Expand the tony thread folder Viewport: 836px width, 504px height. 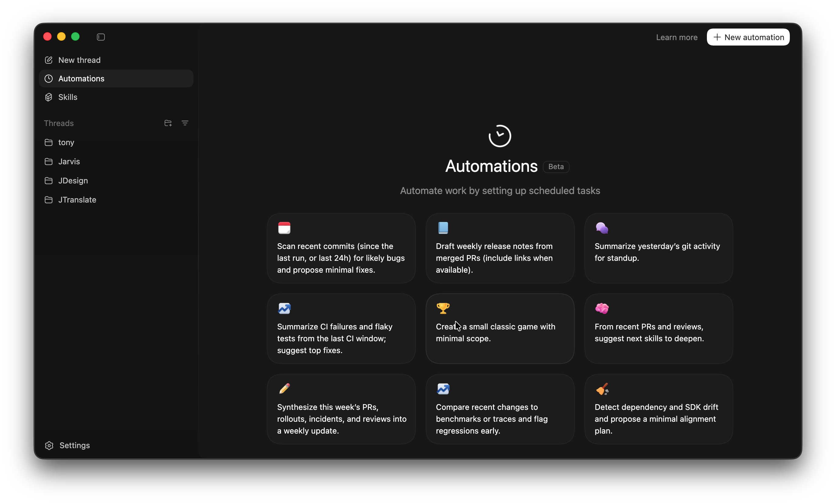pos(66,142)
